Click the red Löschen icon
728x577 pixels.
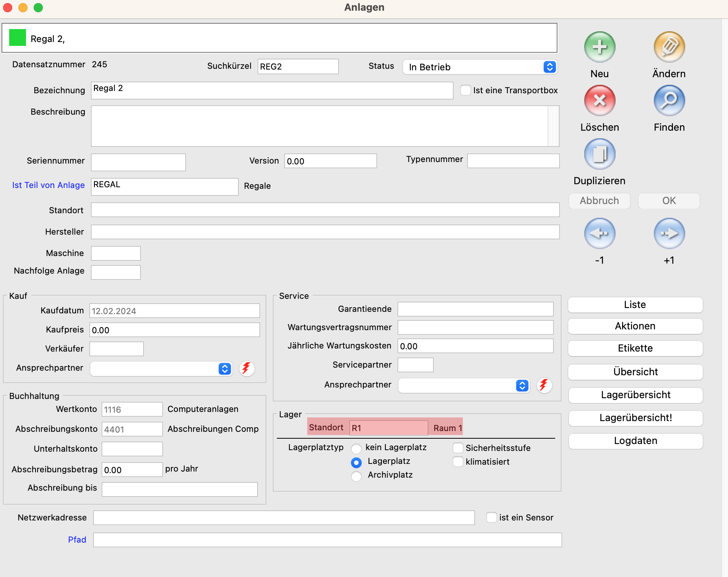599,101
